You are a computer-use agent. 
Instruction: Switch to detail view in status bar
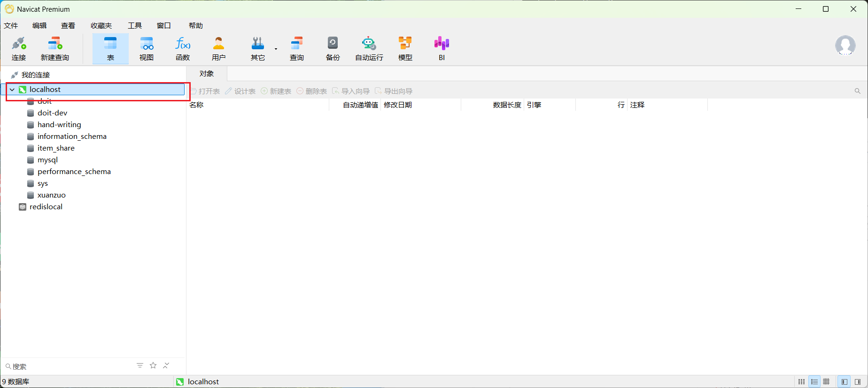point(814,382)
